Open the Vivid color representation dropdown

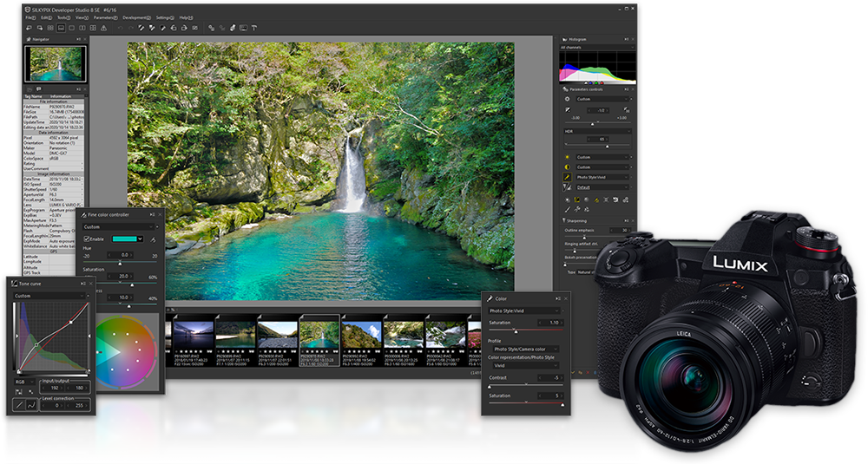[526, 365]
